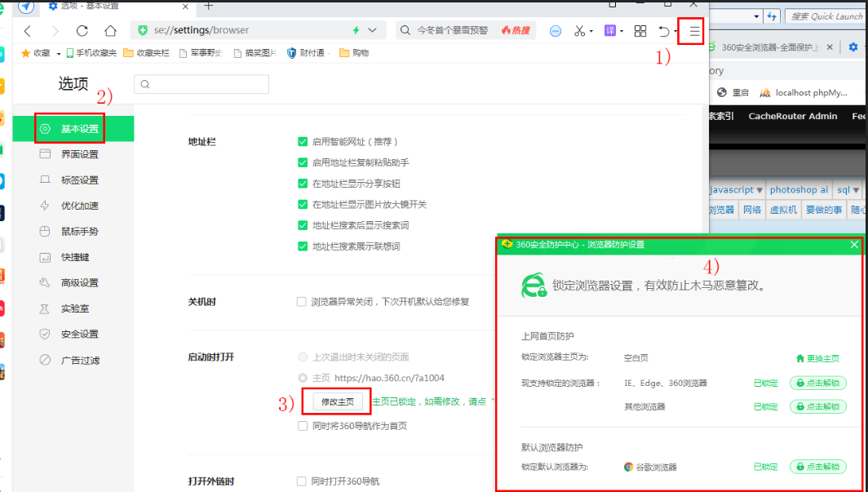868x492 pixels.
Task: Click the 热搜 hot search button
Action: coord(516,30)
